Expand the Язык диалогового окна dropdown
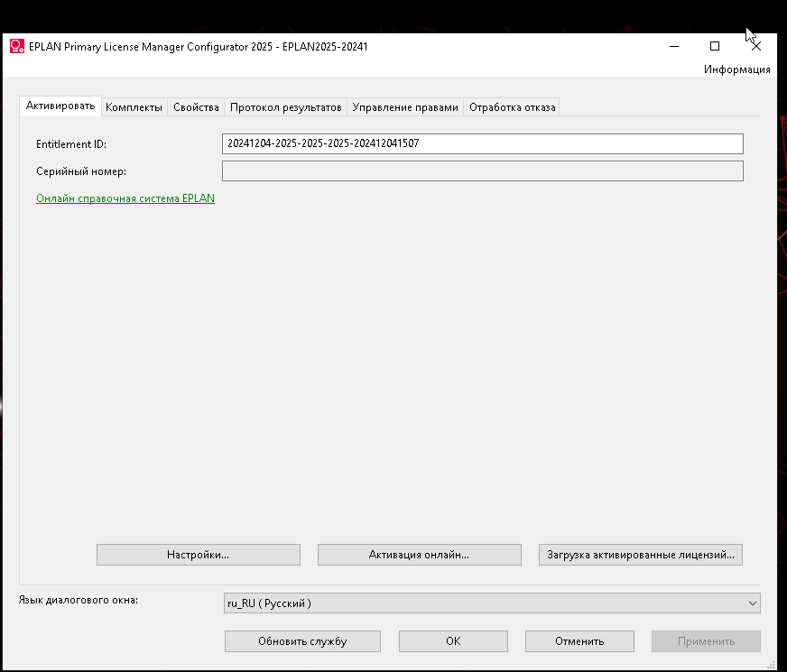The height and width of the screenshot is (672, 787). pos(492,603)
